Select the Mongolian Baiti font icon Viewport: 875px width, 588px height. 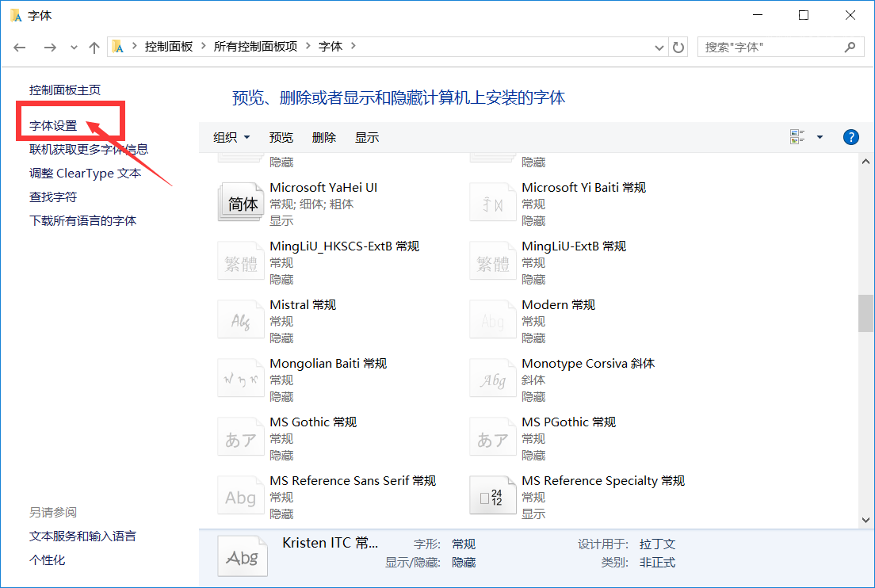(x=240, y=378)
